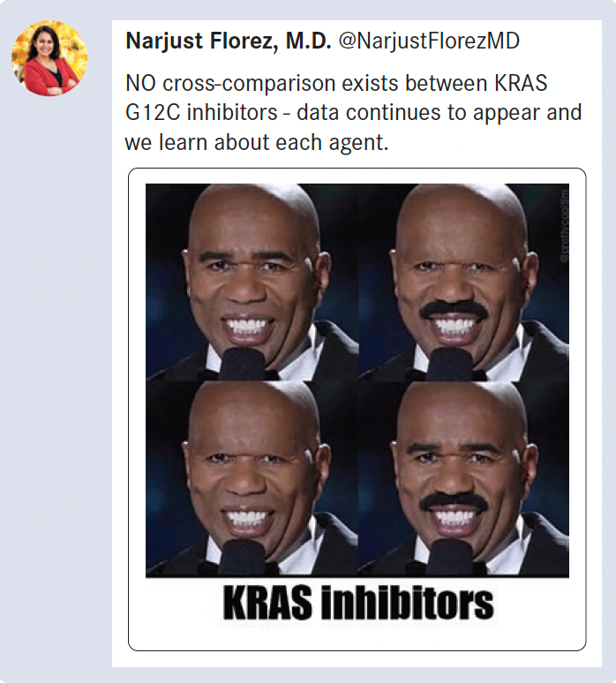This screenshot has width=616, height=683.
Task: Click the 'KRAS inhibitors' meme caption
Action: 358,603
